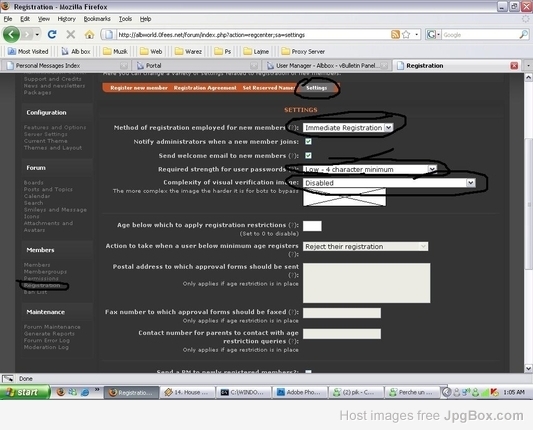533x430 pixels.
Task: Click the age restriction input field
Action: (x=312, y=226)
